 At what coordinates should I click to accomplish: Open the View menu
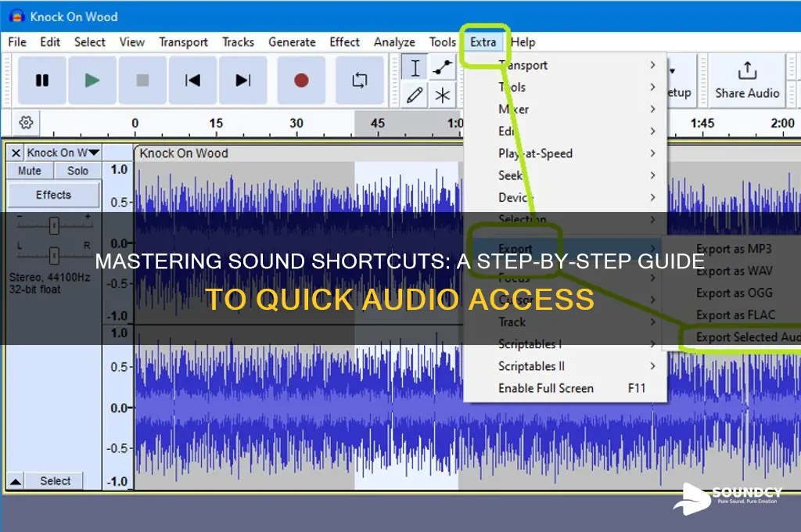pyautogui.click(x=131, y=42)
